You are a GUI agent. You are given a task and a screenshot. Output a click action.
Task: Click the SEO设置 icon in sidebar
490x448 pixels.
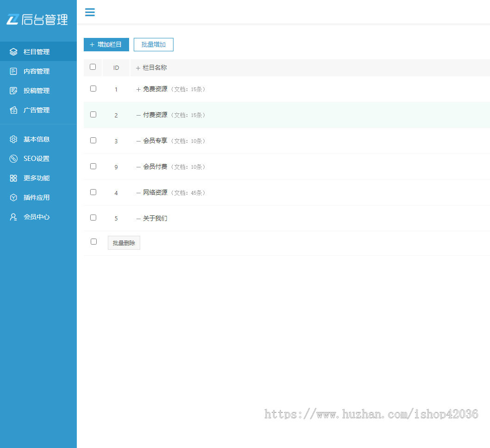13,159
